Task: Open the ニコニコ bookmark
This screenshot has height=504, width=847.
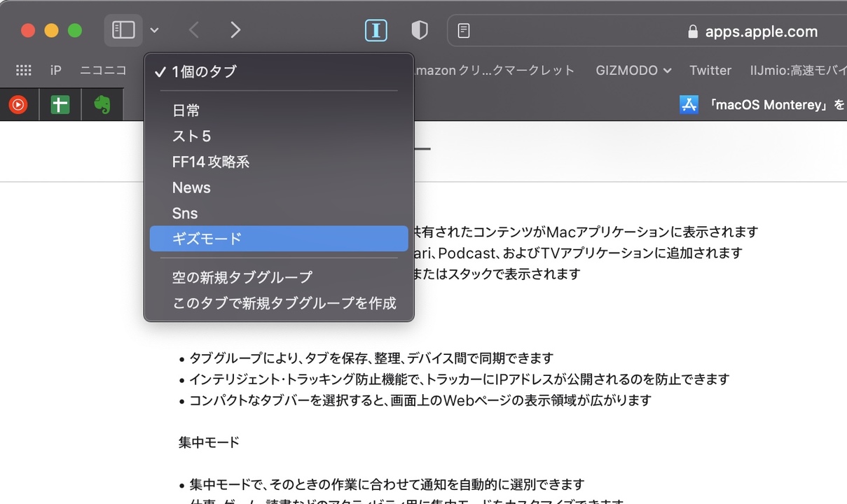Action: tap(103, 70)
